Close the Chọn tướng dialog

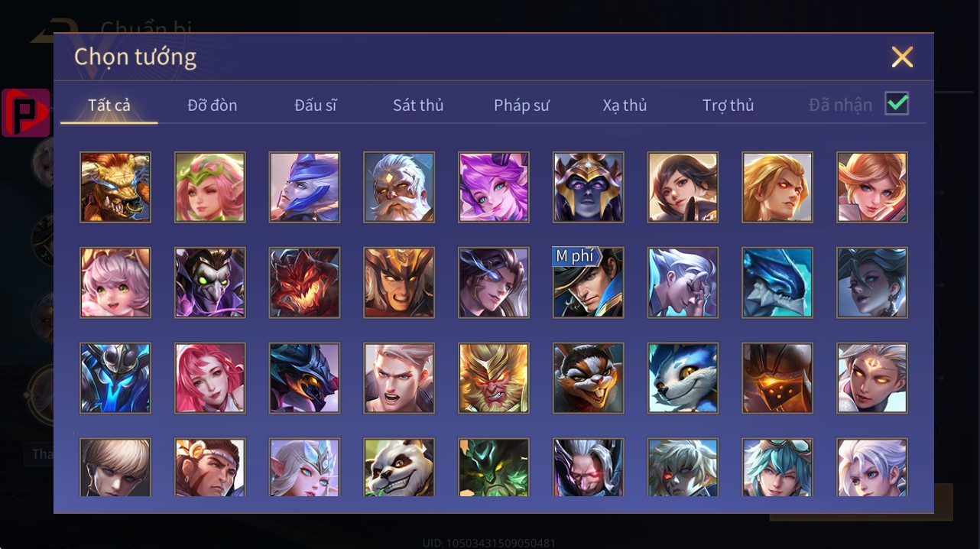tap(902, 57)
